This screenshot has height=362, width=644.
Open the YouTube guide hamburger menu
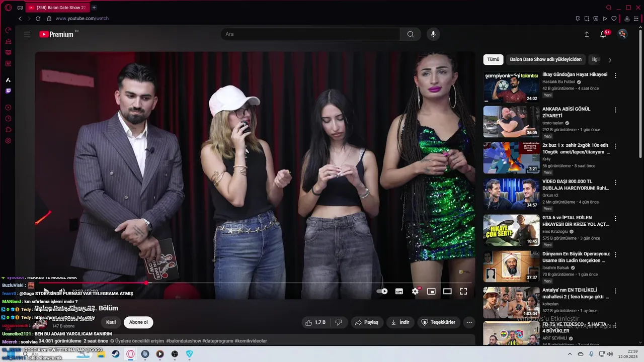tap(27, 34)
